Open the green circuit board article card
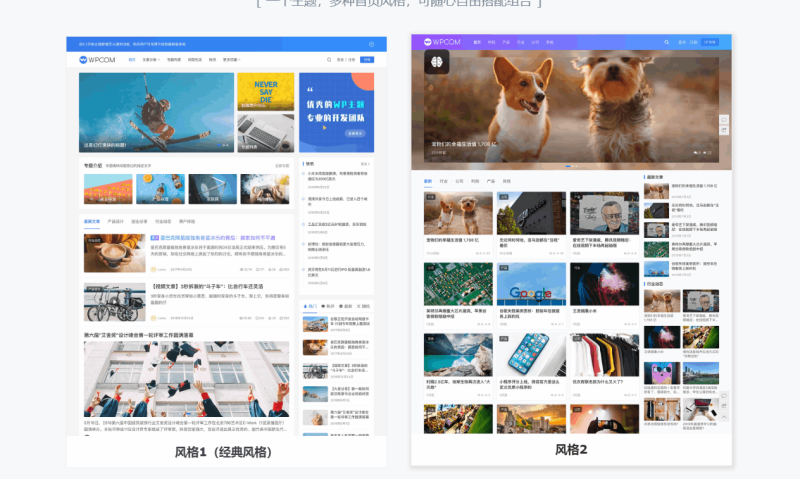The height and width of the screenshot is (479, 800). [x=458, y=295]
